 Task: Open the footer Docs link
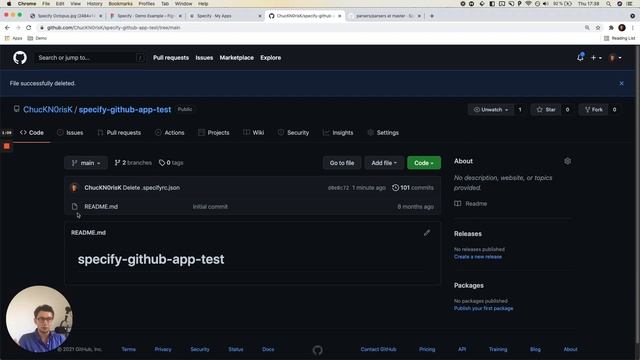(268, 349)
